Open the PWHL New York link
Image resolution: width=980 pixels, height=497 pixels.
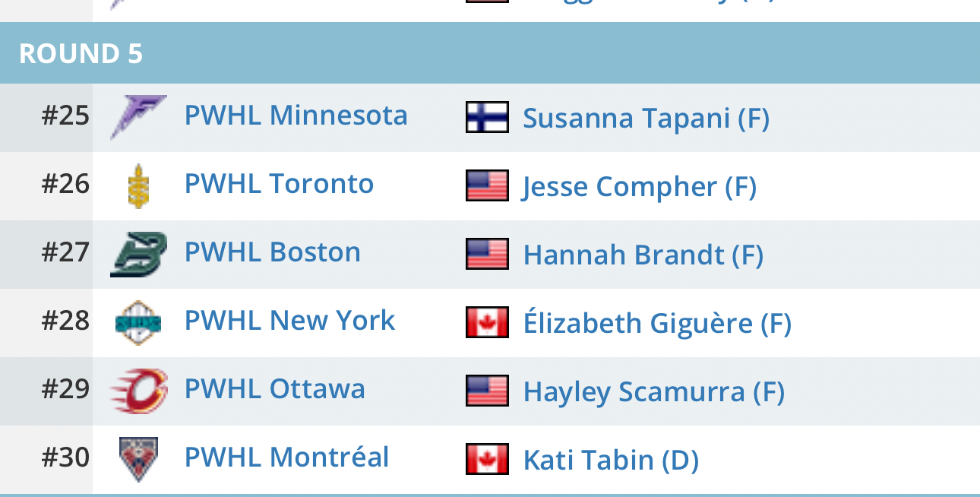(289, 321)
